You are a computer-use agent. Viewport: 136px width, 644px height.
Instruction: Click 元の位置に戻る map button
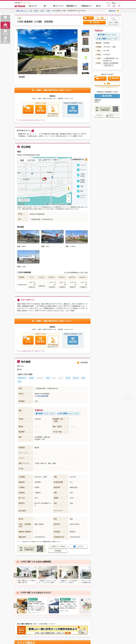[24, 200]
